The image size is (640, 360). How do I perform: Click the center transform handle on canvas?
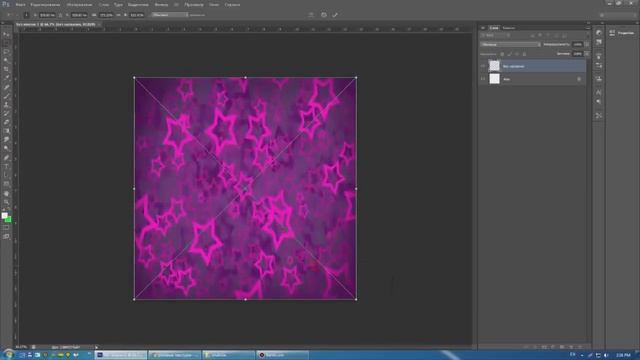pyautogui.click(x=245, y=189)
